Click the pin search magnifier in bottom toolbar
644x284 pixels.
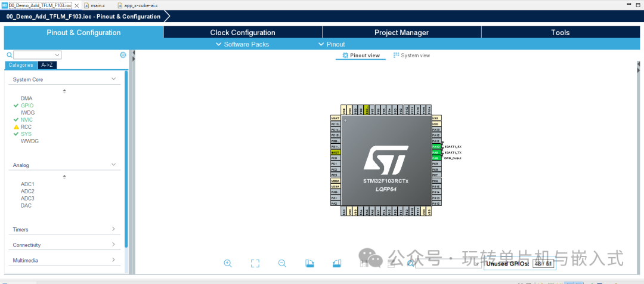click(x=410, y=264)
